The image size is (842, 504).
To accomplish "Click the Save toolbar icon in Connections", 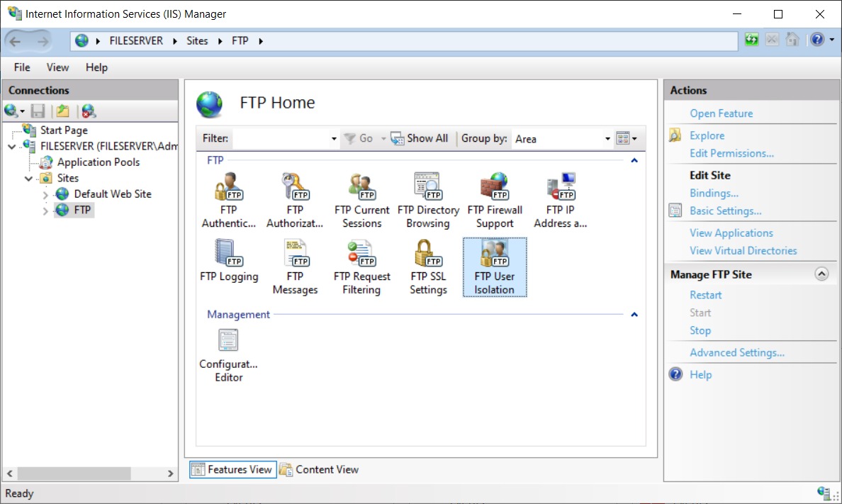I will [38, 111].
